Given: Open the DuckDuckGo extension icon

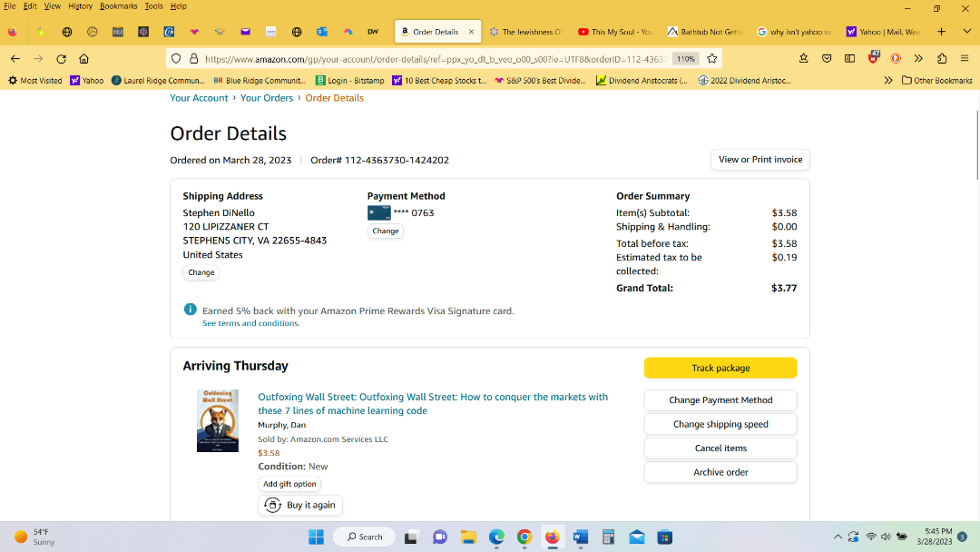Looking at the screenshot, I should 896,59.
